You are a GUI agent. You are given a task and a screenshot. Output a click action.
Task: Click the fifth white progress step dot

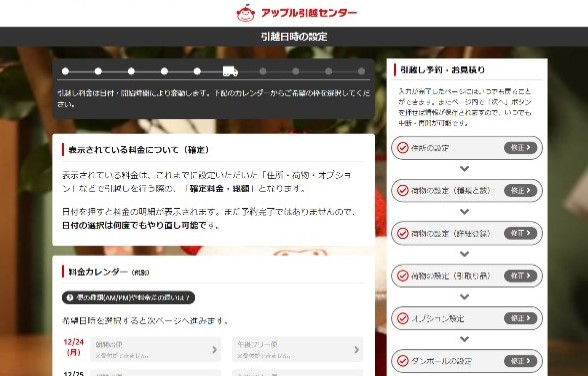coord(197,71)
